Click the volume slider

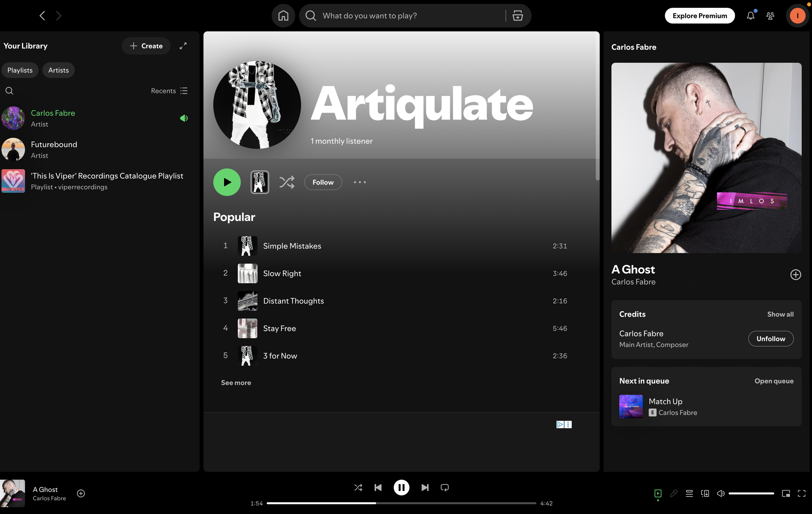pos(751,494)
